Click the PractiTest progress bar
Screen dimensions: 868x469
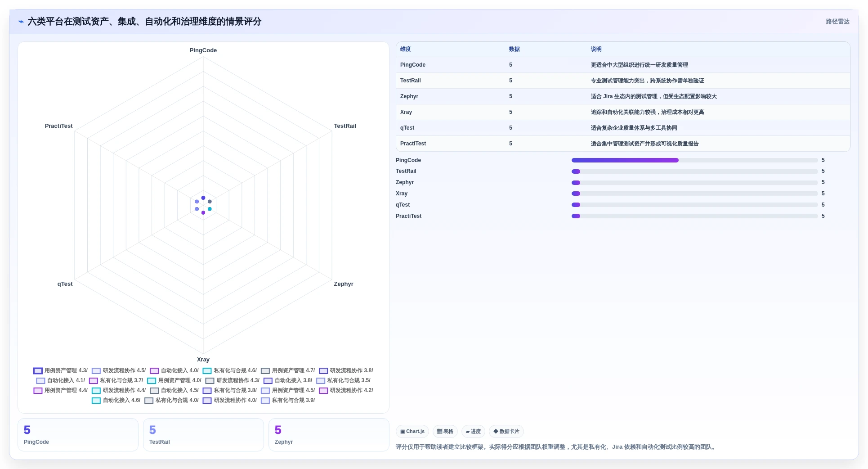click(694, 216)
